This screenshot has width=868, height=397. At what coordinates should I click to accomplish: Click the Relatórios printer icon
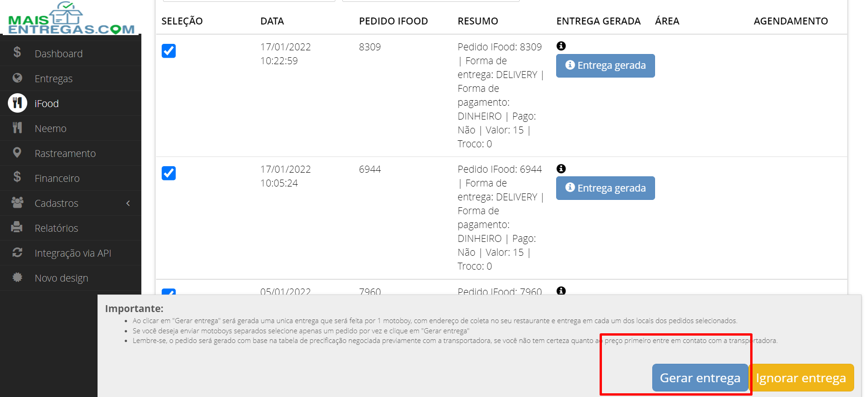(17, 227)
